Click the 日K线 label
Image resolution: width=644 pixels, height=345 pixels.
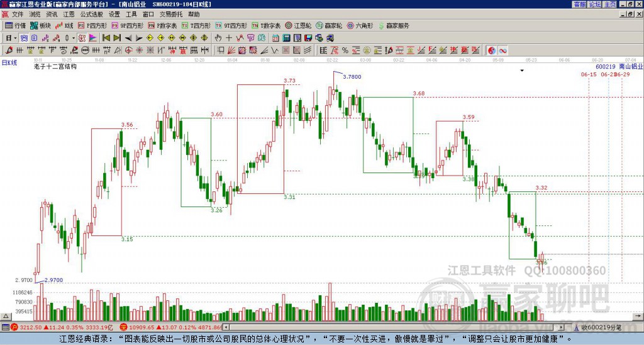pyautogui.click(x=9, y=63)
